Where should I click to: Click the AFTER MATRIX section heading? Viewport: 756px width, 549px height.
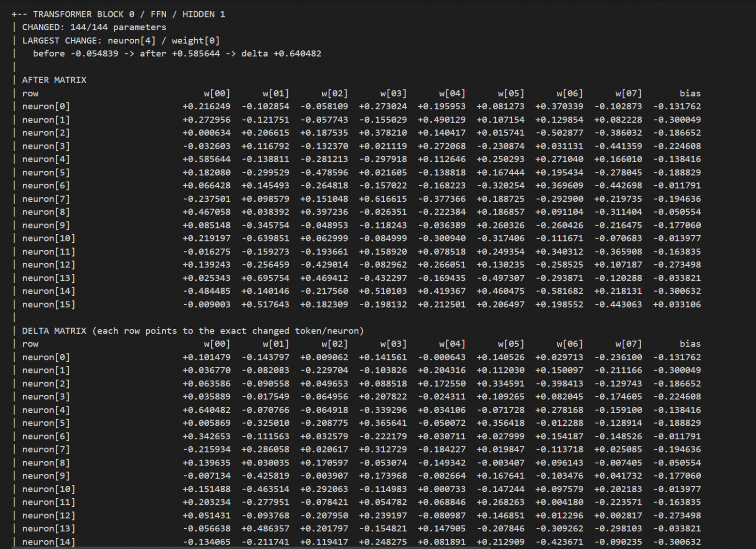click(54, 80)
